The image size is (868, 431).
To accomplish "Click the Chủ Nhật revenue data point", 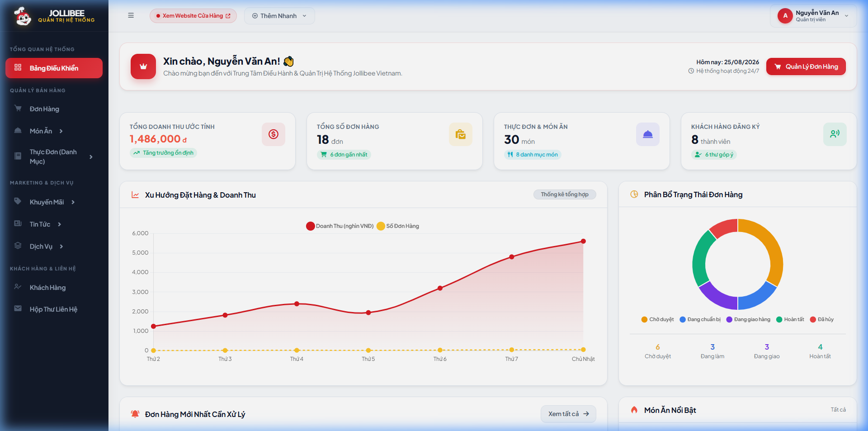I will (583, 241).
